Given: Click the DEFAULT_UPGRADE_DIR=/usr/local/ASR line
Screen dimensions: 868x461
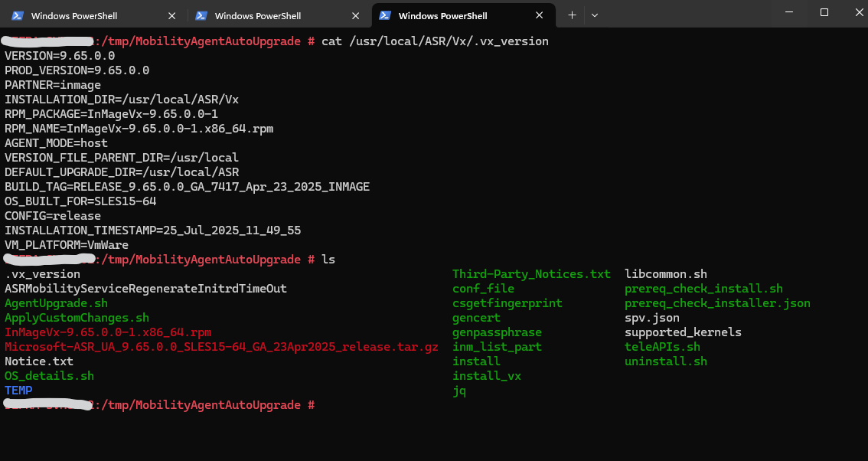Looking at the screenshot, I should click(122, 172).
